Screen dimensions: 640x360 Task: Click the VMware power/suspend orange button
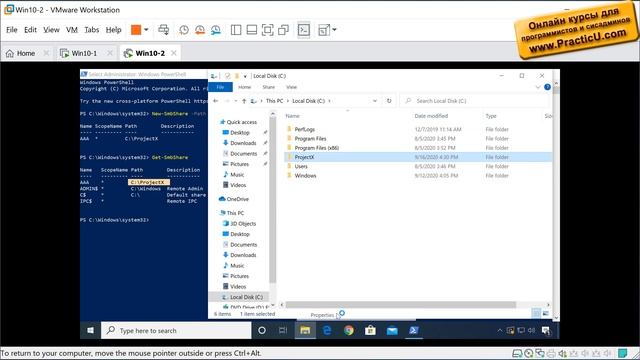tap(136, 30)
